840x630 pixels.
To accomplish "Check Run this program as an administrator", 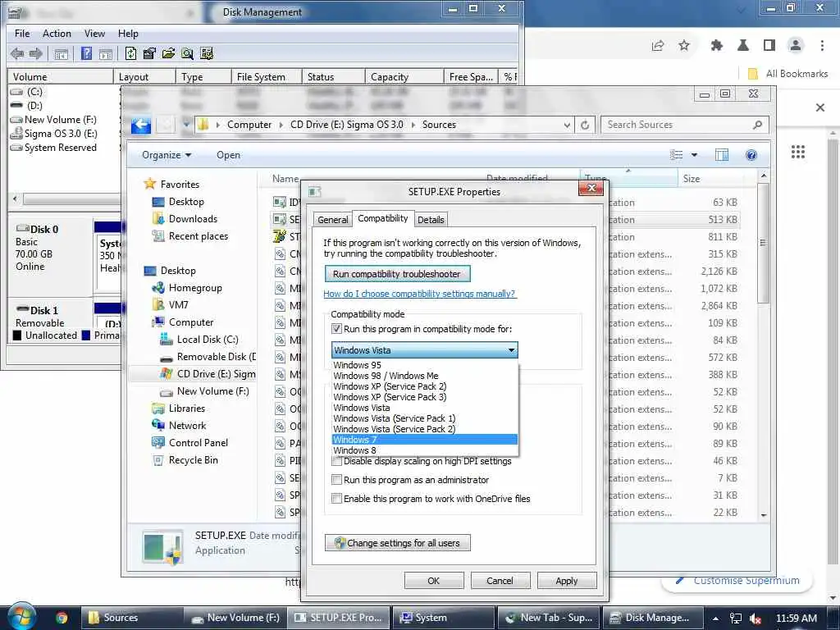I will coord(336,480).
